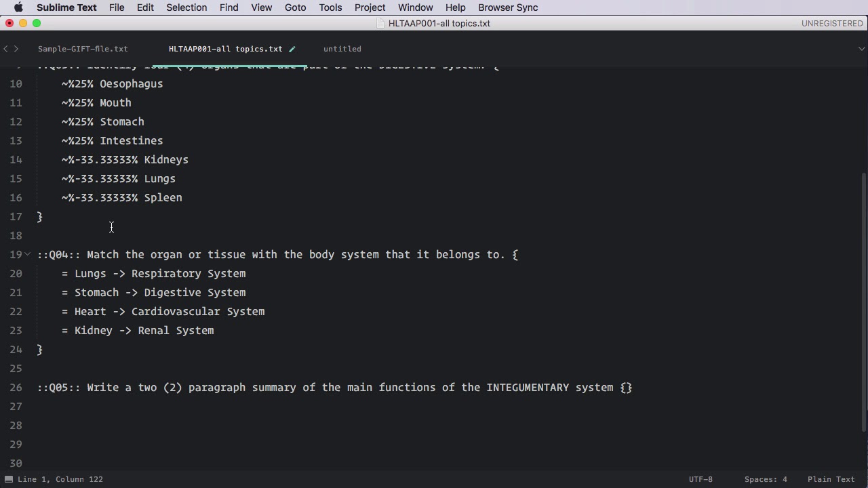Switch to Sample-GIFT-file.txt tab

click(83, 49)
